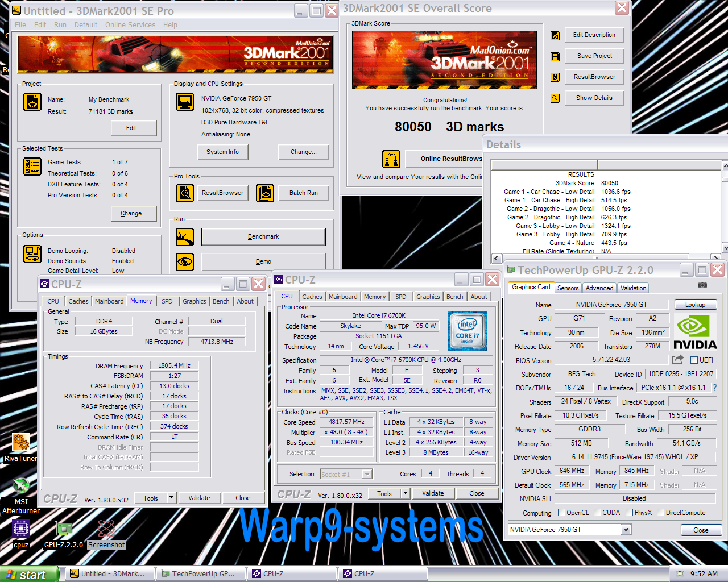Image resolution: width=728 pixels, height=582 pixels.
Task: Click the NVIDIA logo in GPU-Z
Action: (695, 332)
